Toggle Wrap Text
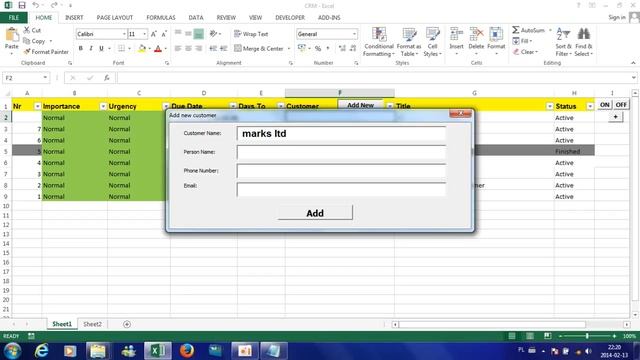Image resolution: width=640 pixels, height=360 pixels. click(x=251, y=34)
